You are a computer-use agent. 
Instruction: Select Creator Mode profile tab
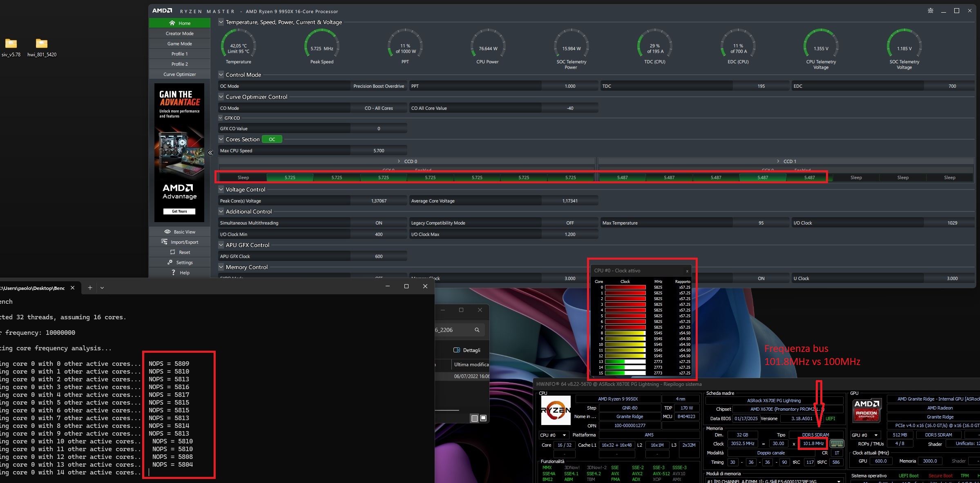(180, 33)
